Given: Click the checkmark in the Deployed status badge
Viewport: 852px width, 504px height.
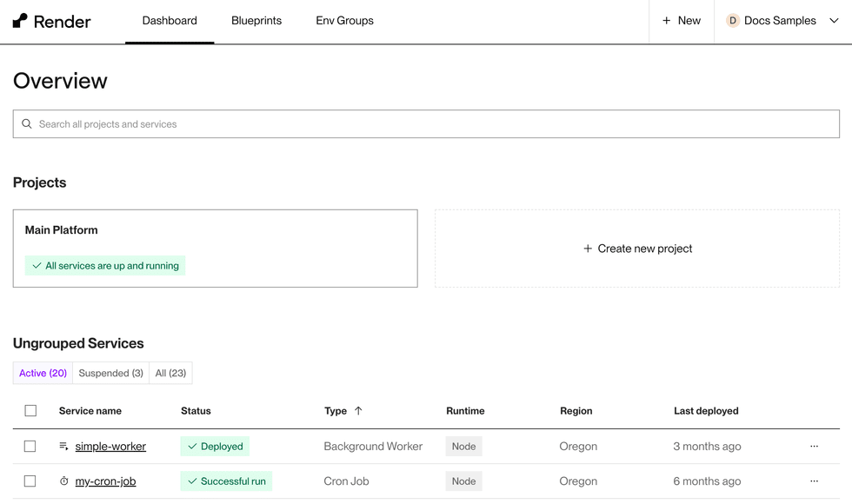Looking at the screenshot, I should [192, 447].
